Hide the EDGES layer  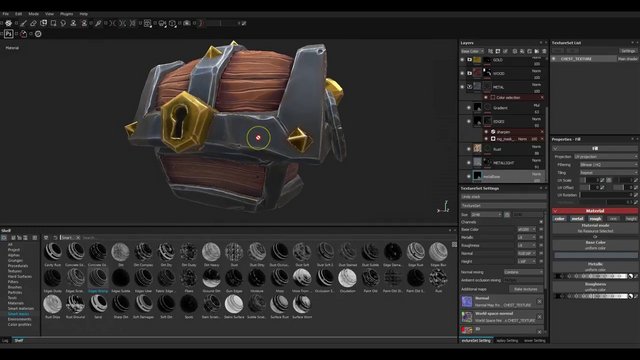469,121
